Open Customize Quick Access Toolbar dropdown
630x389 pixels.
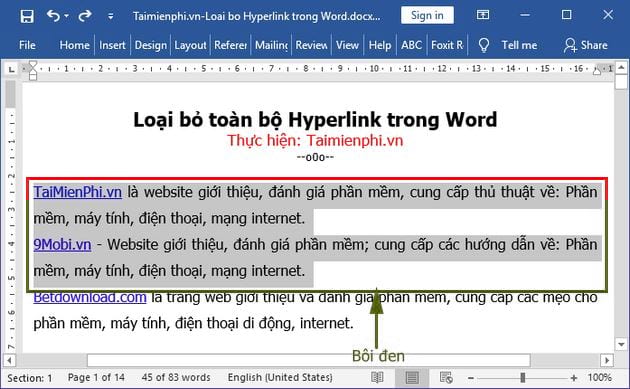(110, 16)
